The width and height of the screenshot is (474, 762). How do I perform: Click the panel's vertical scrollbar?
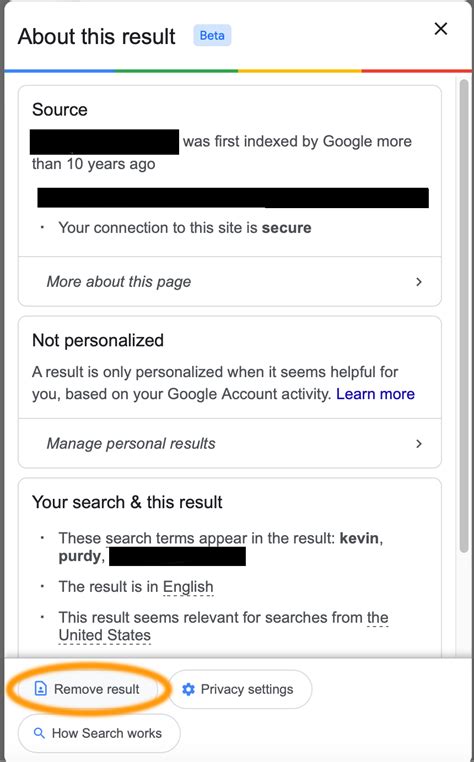464,316
